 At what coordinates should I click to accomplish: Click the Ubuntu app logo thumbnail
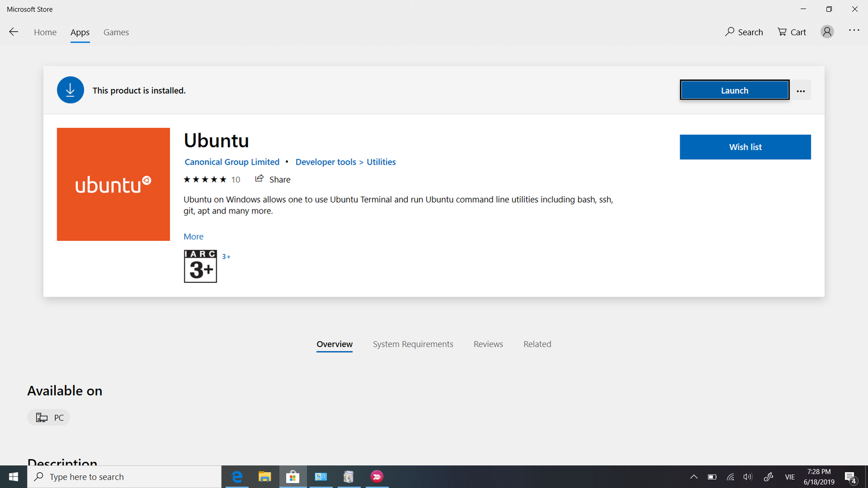pos(113,184)
